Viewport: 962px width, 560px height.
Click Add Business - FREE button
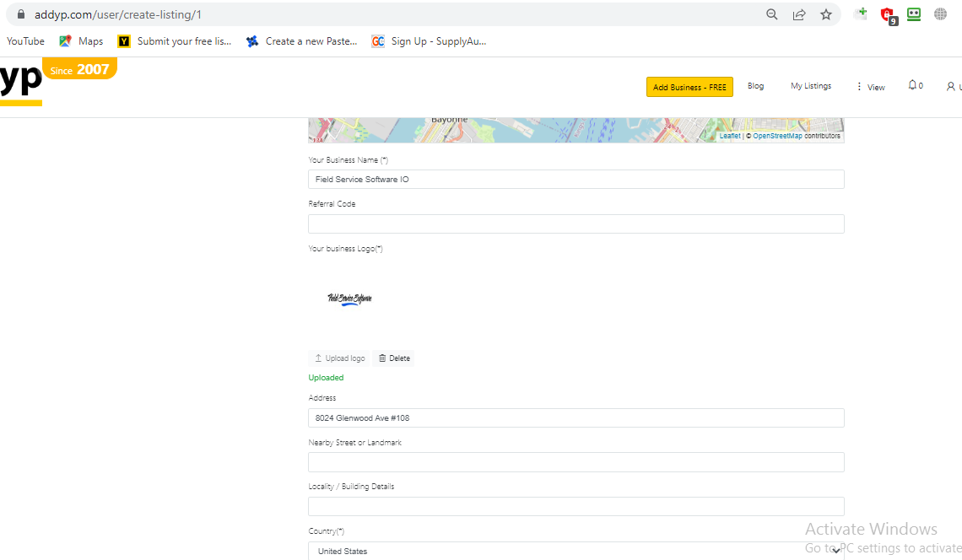689,87
